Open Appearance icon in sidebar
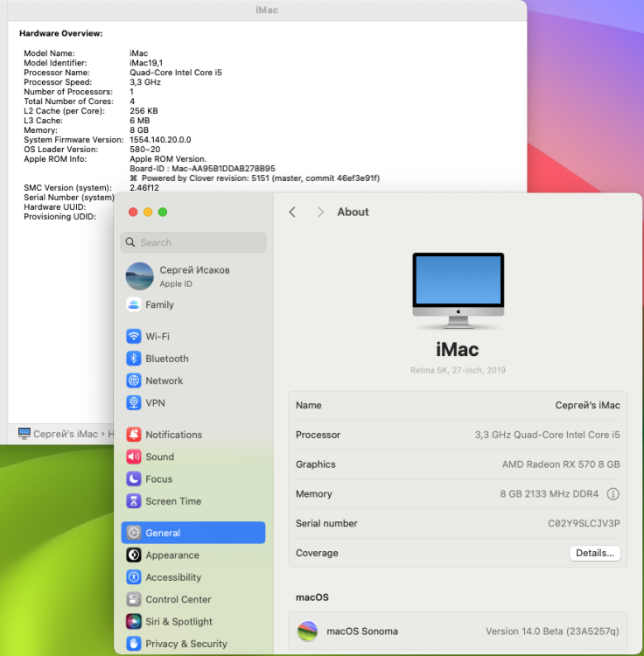The width and height of the screenshot is (644, 656). pos(134,555)
